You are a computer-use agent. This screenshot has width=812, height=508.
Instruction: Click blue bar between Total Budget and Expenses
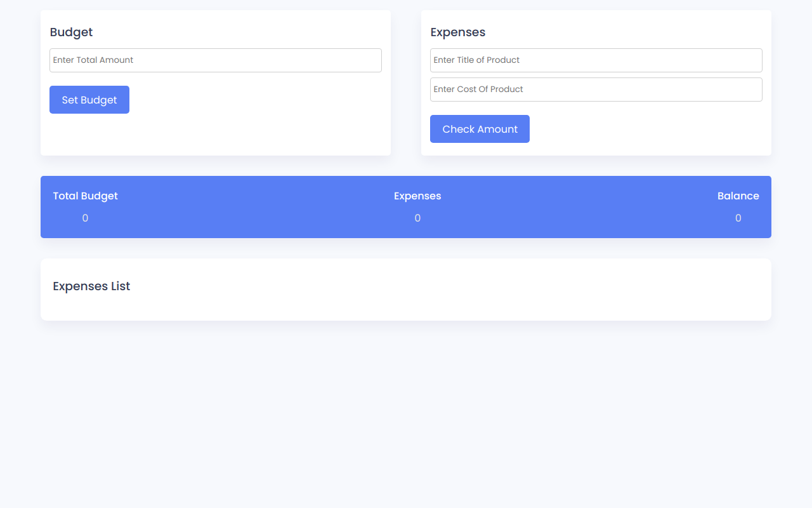[254, 207]
